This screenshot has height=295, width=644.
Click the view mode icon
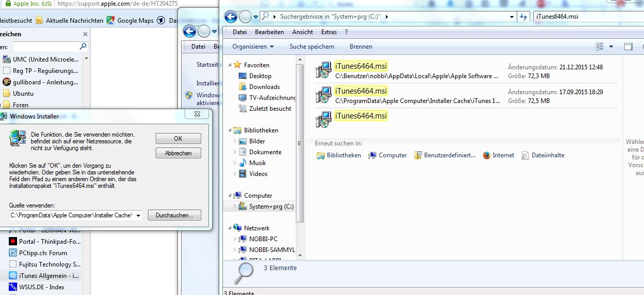(600, 47)
